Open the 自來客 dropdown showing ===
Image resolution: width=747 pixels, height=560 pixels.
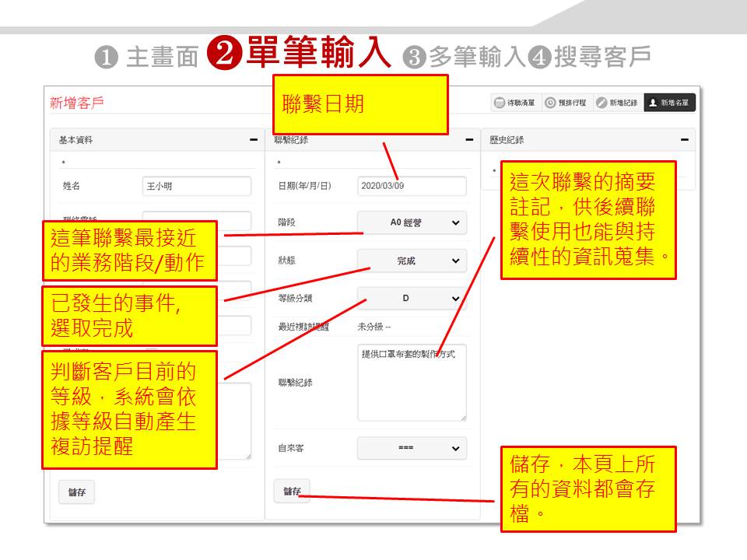pos(412,448)
